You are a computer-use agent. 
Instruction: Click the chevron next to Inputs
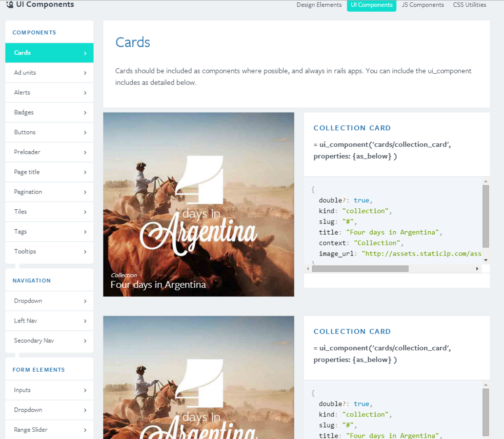(x=85, y=391)
